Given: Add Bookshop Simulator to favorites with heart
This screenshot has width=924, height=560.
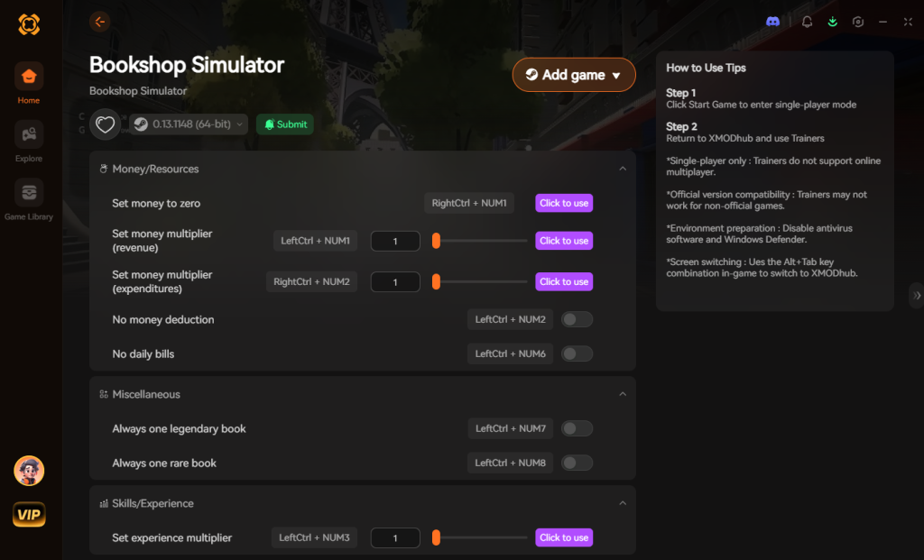Looking at the screenshot, I should (x=105, y=124).
